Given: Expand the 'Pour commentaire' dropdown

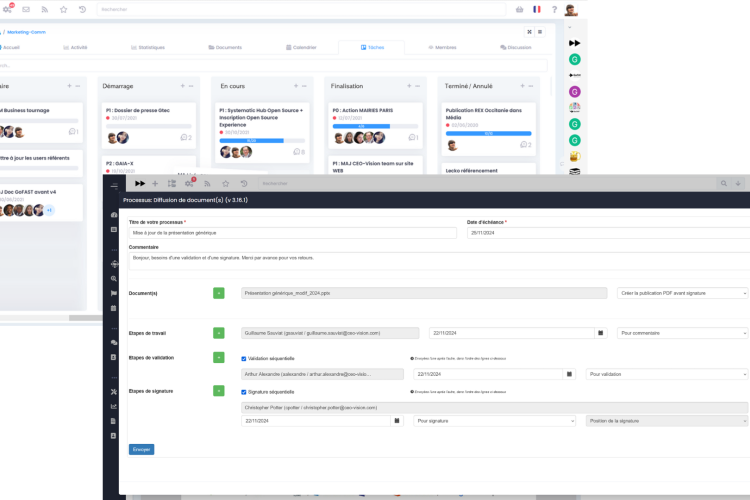Looking at the screenshot, I should click(x=682, y=333).
